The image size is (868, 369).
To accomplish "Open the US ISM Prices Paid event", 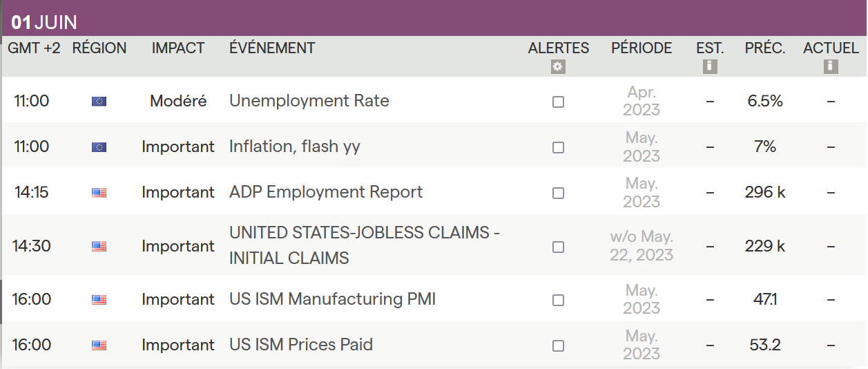I will coord(301,345).
